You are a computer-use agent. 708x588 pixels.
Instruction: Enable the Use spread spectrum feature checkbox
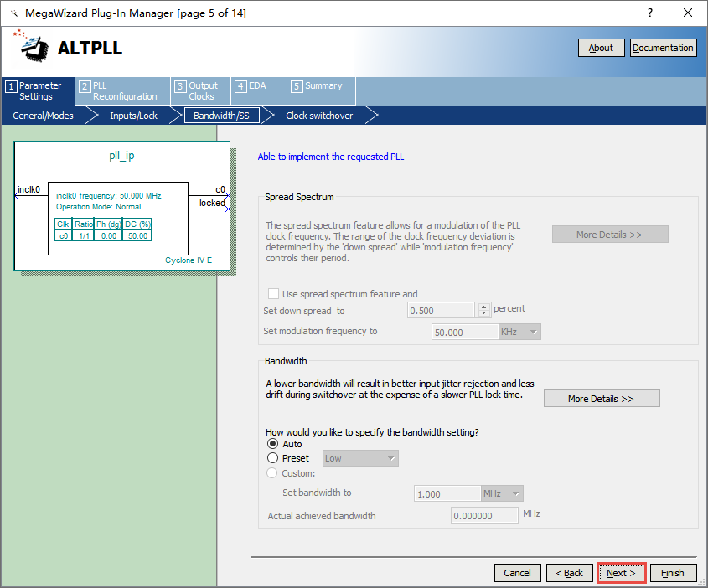coord(273,294)
